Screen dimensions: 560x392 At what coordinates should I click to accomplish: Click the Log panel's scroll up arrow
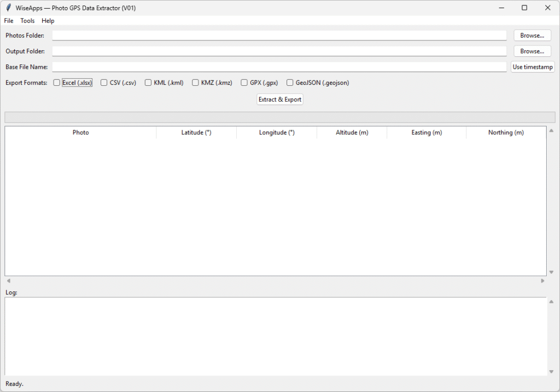[551, 302]
